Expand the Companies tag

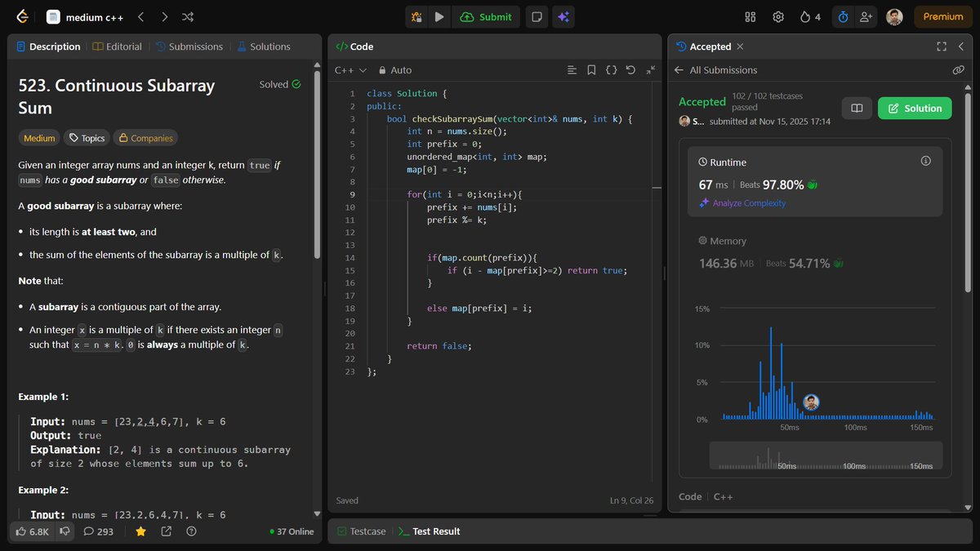[x=145, y=138]
